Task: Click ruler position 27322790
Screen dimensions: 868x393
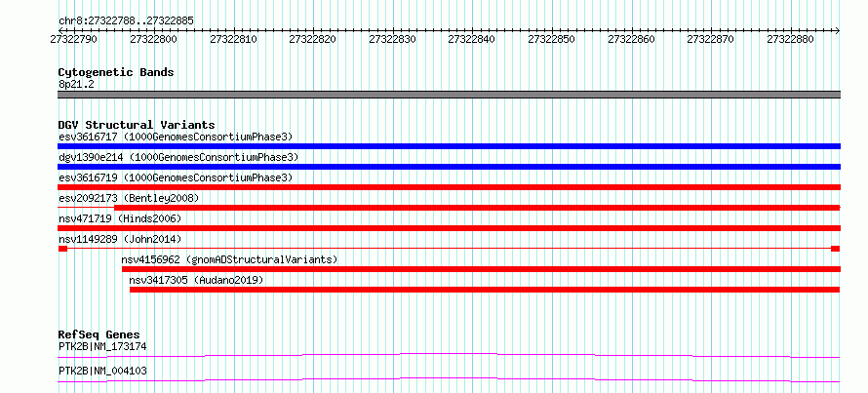Action: [x=73, y=40]
